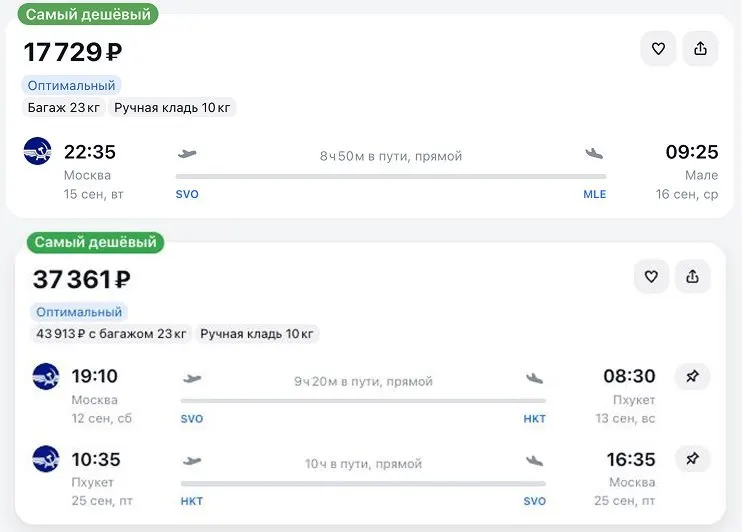Click the takeoff plane icon on Malé flight
742x532 pixels.
187,153
